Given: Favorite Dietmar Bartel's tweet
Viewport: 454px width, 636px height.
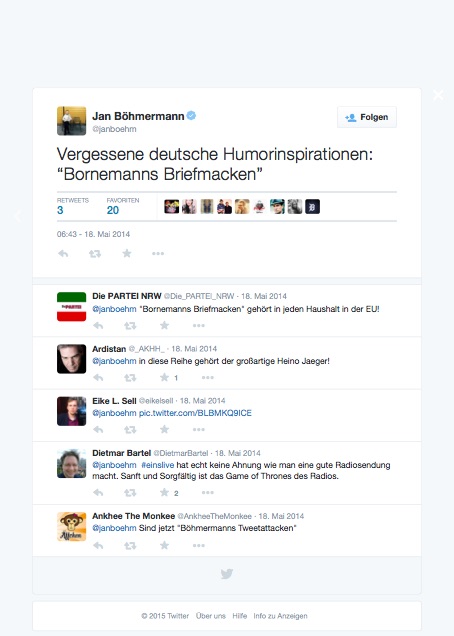Looking at the screenshot, I should click(164, 492).
